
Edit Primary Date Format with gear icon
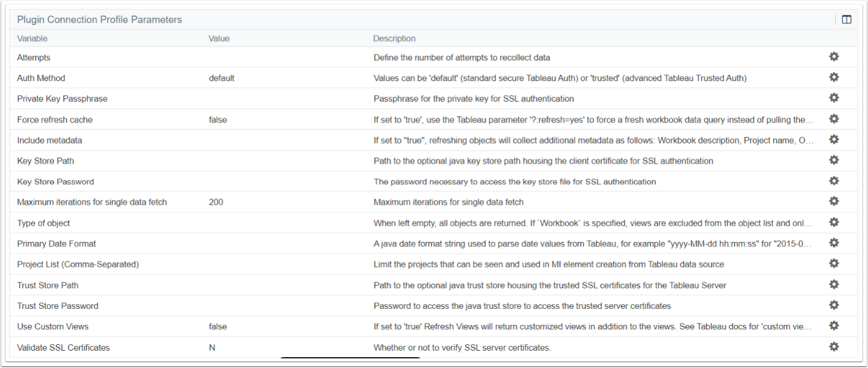834,243
